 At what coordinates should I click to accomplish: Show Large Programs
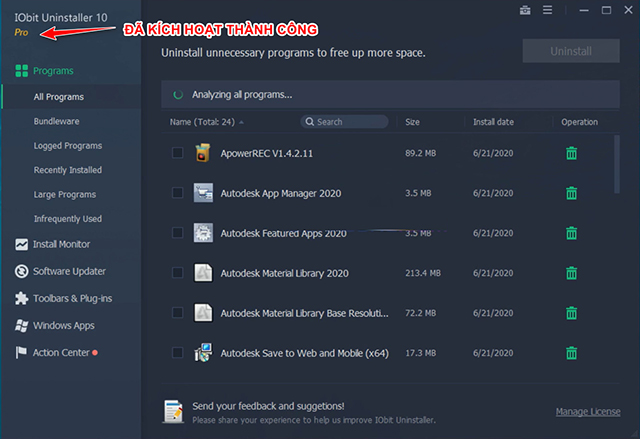coord(65,195)
